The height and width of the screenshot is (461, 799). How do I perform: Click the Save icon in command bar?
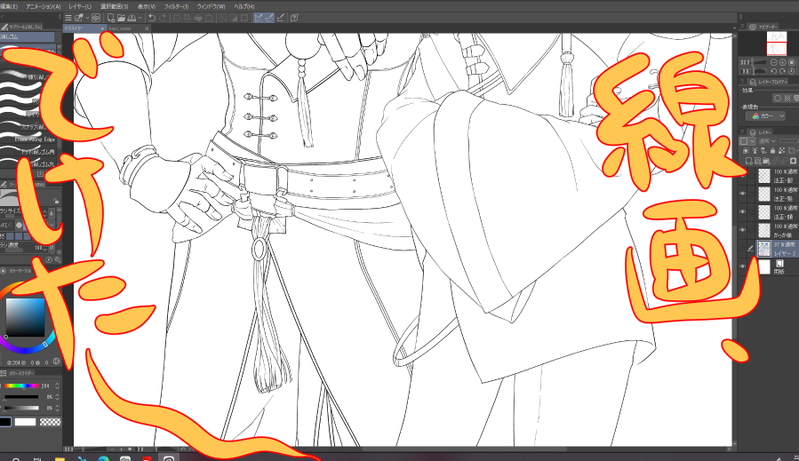[x=131, y=18]
